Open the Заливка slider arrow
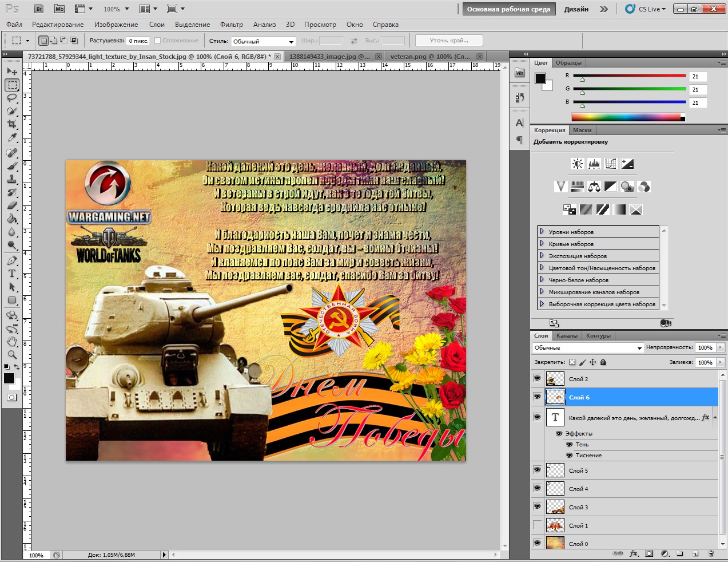This screenshot has width=728, height=562. tap(720, 362)
